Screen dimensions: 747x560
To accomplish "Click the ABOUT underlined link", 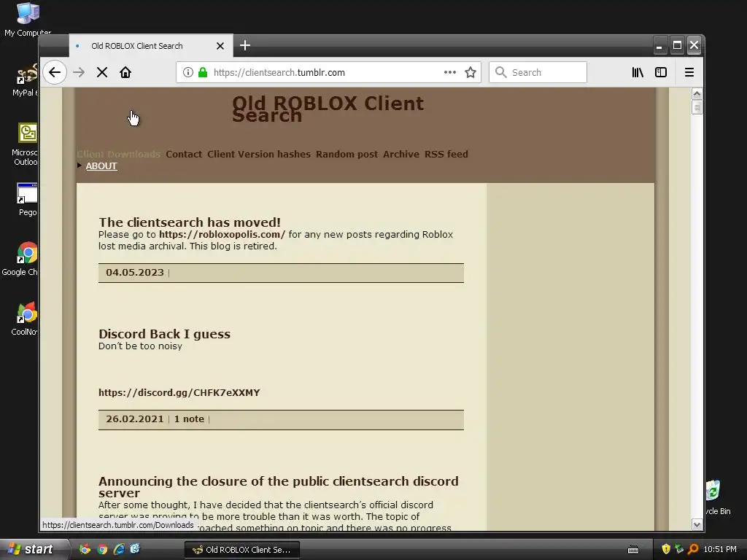I will (x=101, y=166).
